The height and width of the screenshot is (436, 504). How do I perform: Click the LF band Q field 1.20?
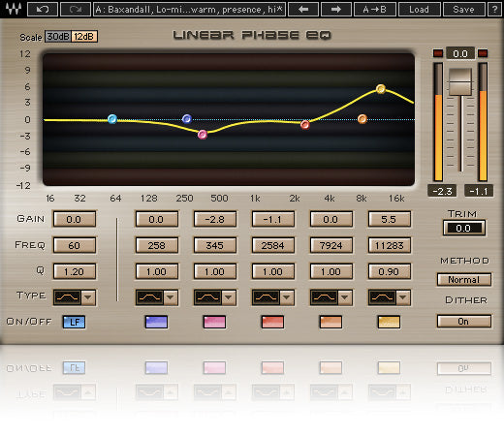point(75,271)
